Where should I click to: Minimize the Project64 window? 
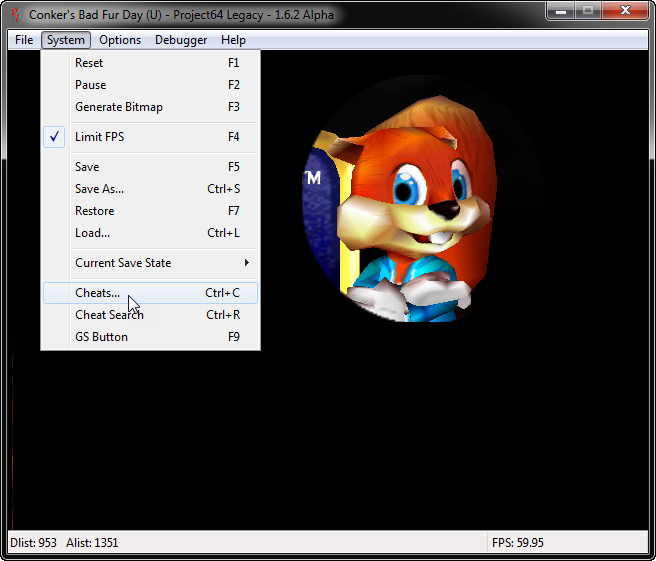(x=561, y=10)
